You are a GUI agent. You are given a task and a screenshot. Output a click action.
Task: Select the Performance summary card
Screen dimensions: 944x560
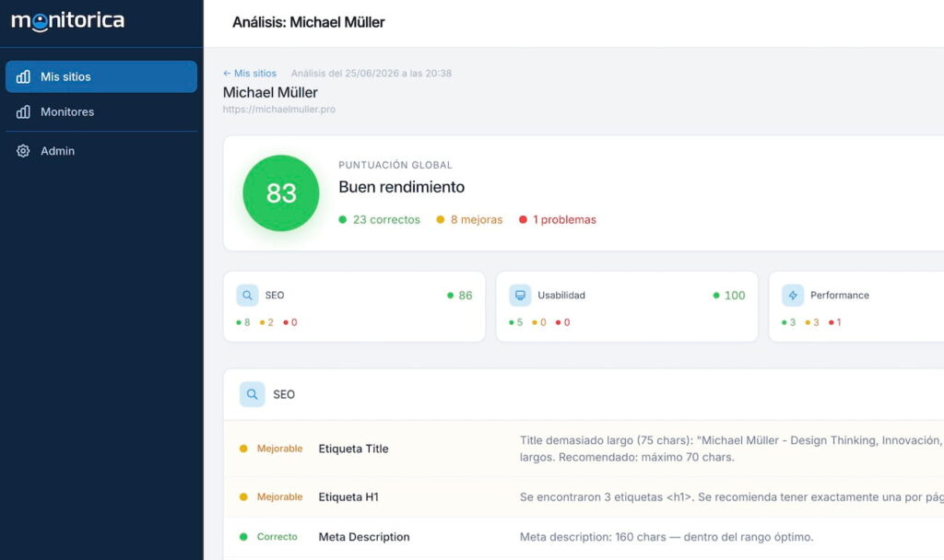click(x=856, y=307)
